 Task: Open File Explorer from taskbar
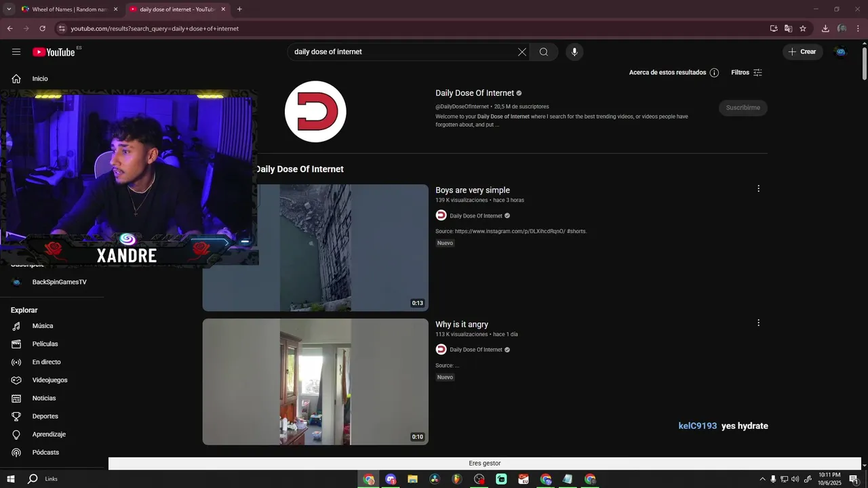point(412,479)
